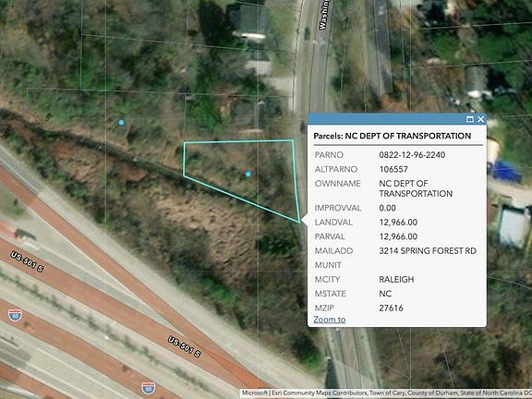Click the popup title Parcels: NC DEPT OF TRANSPORTATION
Image resolution: width=532 pixels, height=399 pixels.
392,136
